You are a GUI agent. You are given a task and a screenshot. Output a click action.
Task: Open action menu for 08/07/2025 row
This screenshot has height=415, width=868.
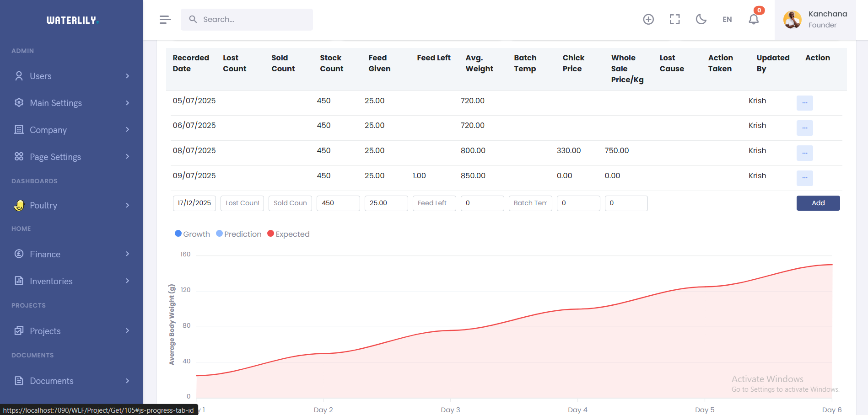coord(804,153)
